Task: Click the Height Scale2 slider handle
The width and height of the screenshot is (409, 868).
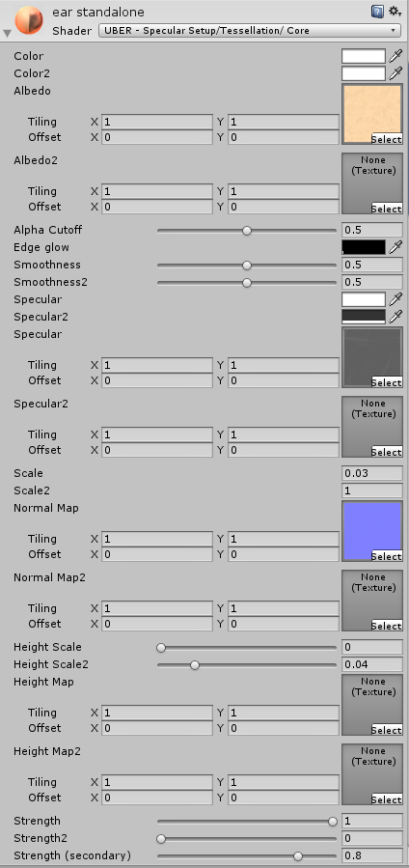Action: click(x=195, y=665)
